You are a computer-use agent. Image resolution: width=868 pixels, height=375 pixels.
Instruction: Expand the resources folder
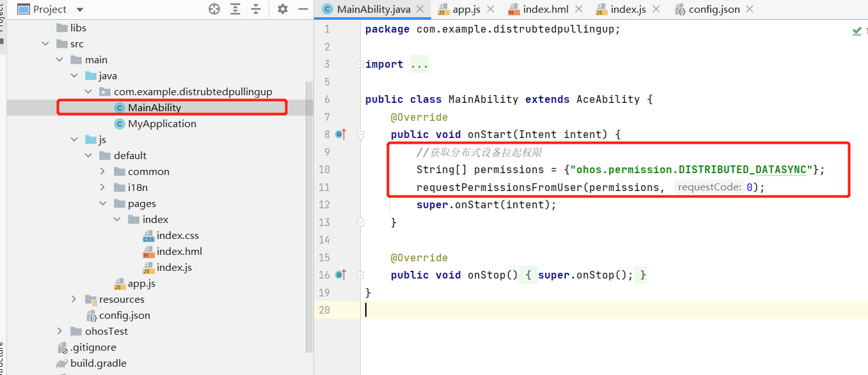pos(74,300)
